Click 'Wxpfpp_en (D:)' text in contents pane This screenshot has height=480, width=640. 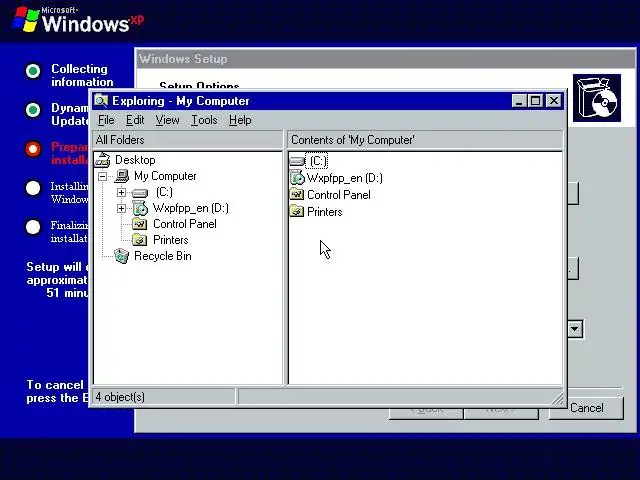(344, 178)
